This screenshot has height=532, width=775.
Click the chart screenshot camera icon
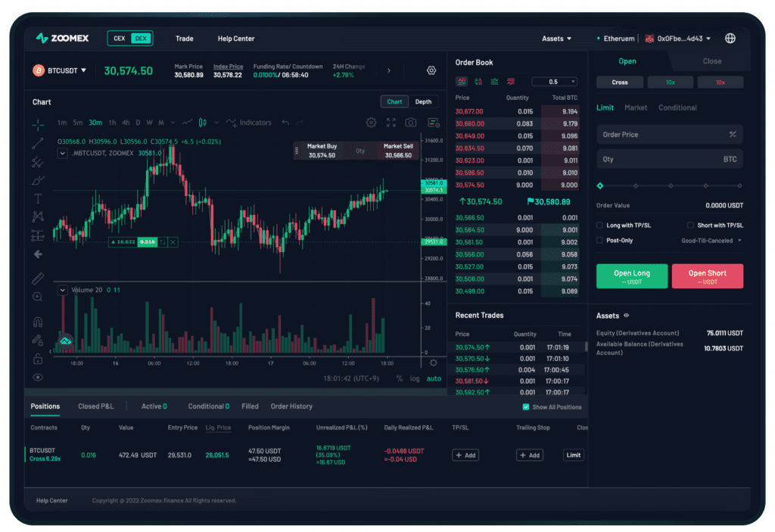pos(411,123)
